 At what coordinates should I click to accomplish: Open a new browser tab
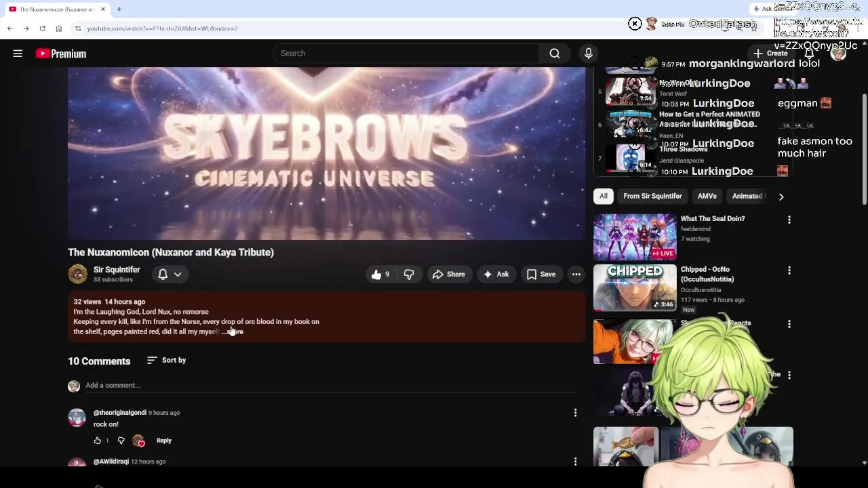pyautogui.click(x=119, y=9)
